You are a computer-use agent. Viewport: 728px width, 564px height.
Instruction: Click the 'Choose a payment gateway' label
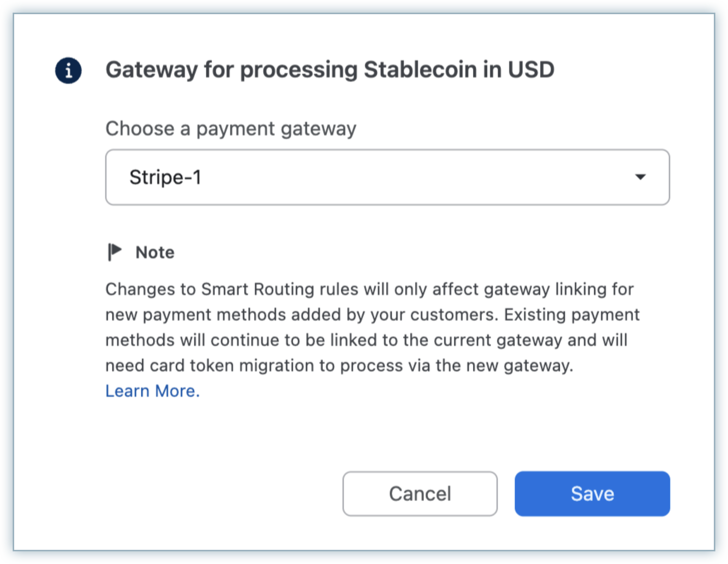[230, 129]
